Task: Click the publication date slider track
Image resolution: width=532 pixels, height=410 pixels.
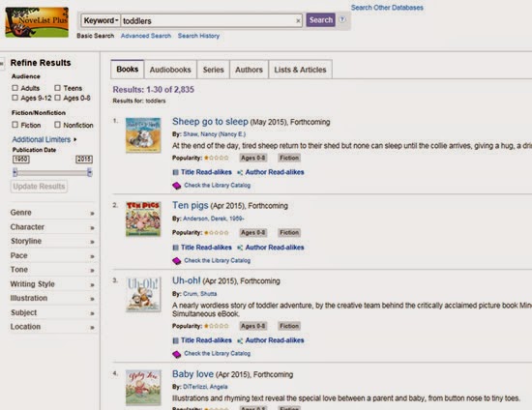Action: coord(52,173)
